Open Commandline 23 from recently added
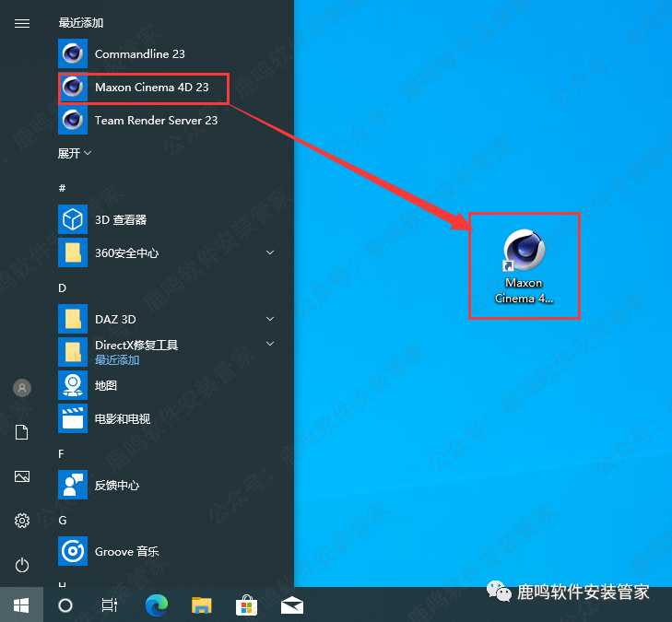 point(170,53)
